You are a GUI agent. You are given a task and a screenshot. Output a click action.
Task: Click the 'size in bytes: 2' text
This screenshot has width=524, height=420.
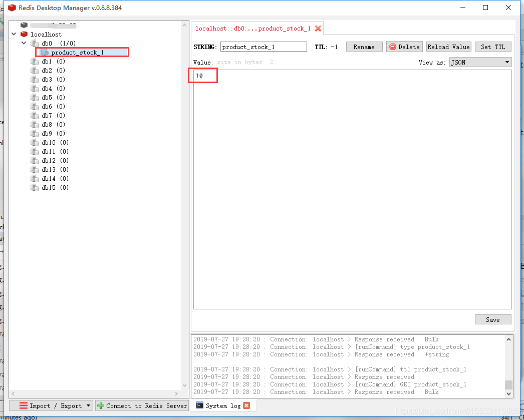coord(245,62)
